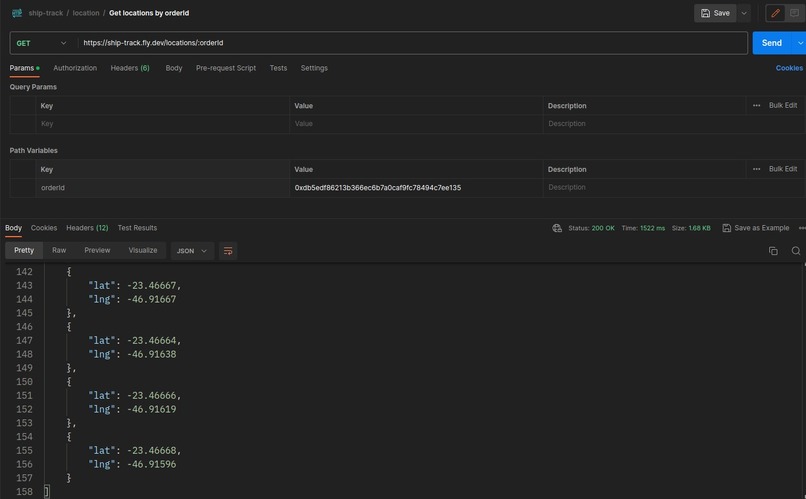Open the JSON format dropdown

(x=192, y=251)
